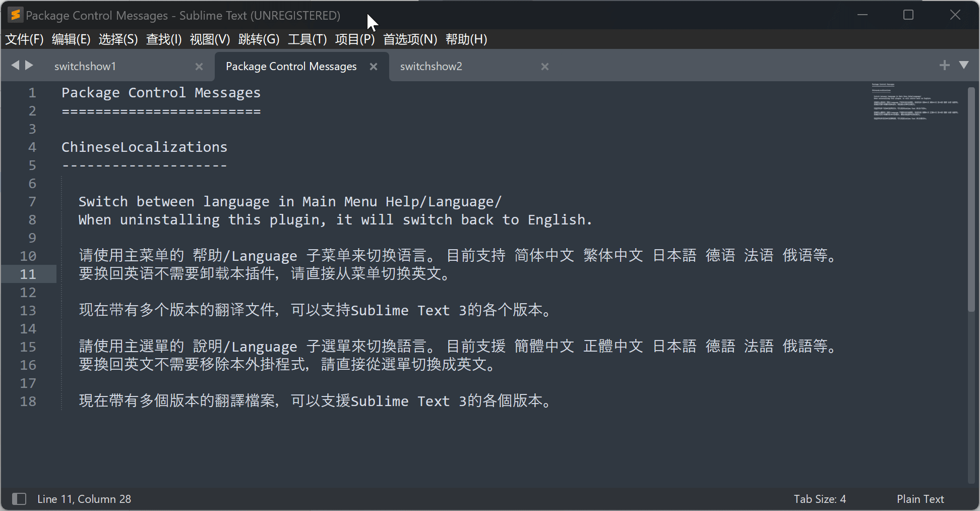This screenshot has height=511, width=980.
Task: Click 'When uninstalling this plugin' line
Action: click(335, 220)
